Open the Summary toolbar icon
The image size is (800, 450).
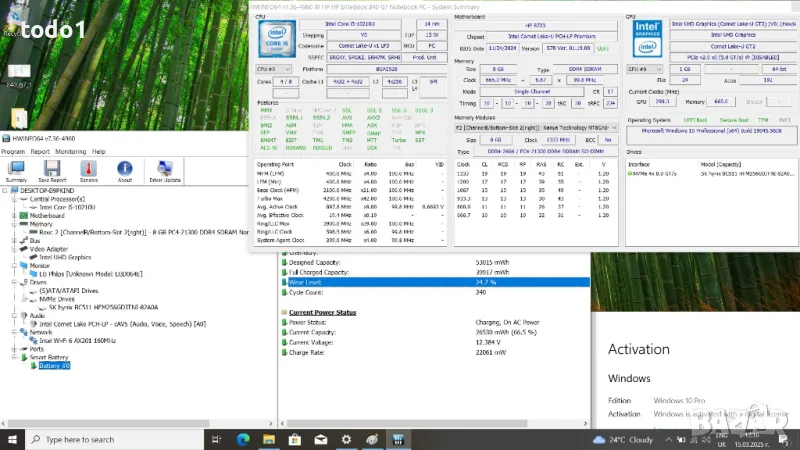[17, 170]
